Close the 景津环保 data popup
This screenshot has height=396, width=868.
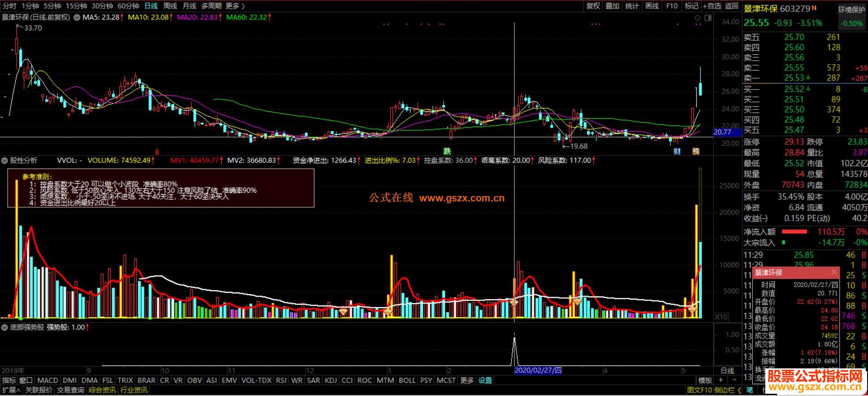[834, 272]
